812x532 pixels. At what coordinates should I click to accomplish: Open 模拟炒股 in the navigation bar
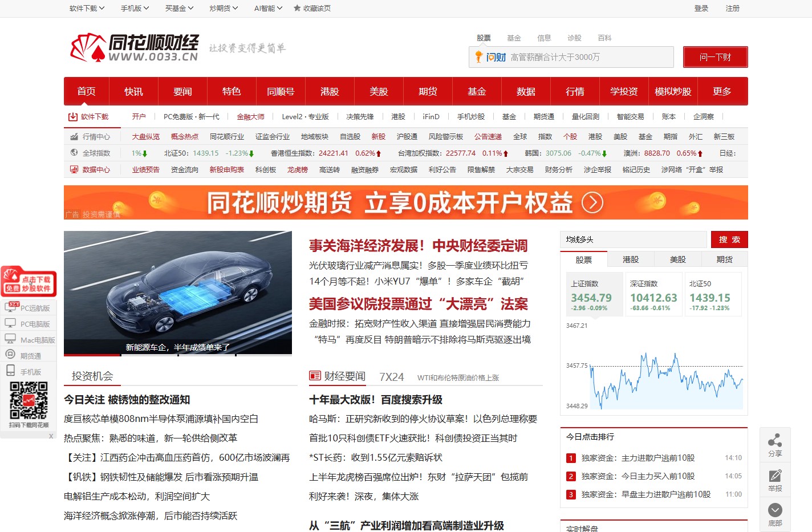(673, 91)
